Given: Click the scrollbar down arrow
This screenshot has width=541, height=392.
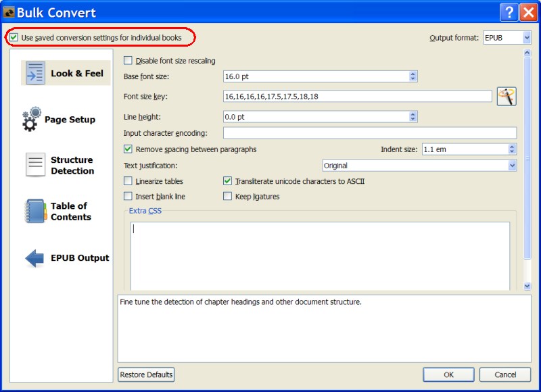Looking at the screenshot, I should [527, 286].
